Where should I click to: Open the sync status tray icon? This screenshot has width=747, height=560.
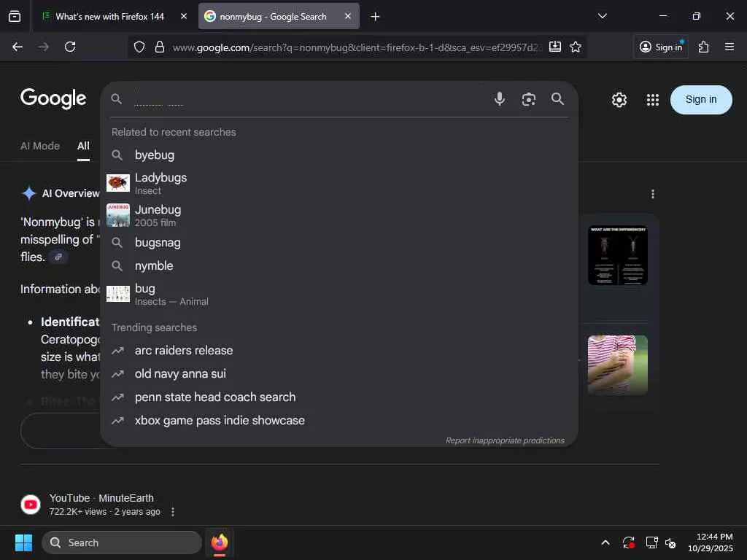coord(628,542)
